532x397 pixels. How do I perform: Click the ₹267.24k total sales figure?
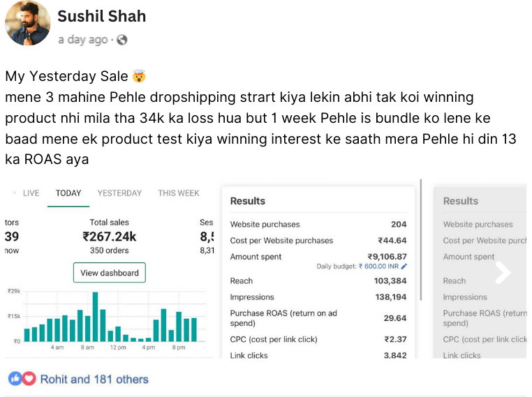110,237
